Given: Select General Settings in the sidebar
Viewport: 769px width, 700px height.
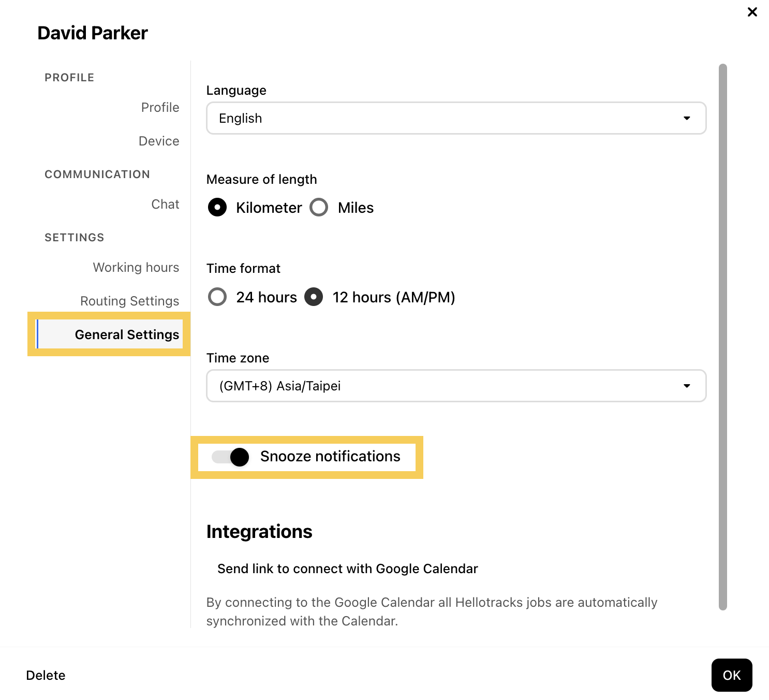Looking at the screenshot, I should 127,335.
